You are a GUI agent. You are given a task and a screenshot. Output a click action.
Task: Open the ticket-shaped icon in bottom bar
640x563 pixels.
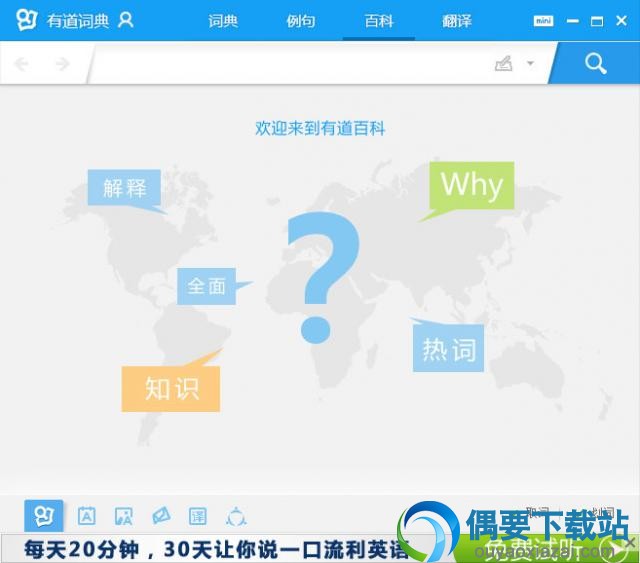click(x=161, y=516)
